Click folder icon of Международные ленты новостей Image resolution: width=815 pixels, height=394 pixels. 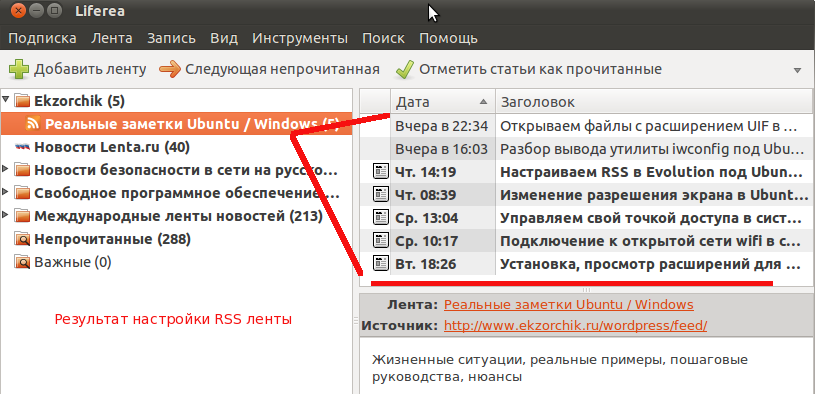22,216
